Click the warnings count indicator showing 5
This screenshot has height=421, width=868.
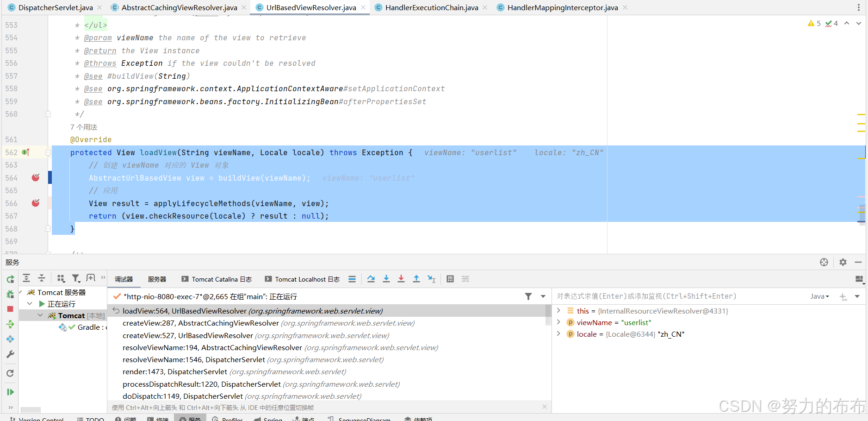[x=814, y=23]
